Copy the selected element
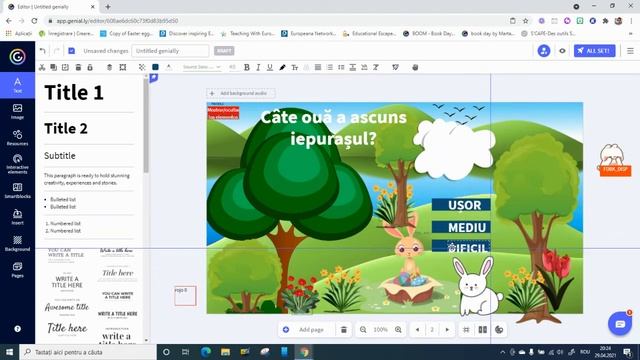640x360 pixels. click(53, 67)
